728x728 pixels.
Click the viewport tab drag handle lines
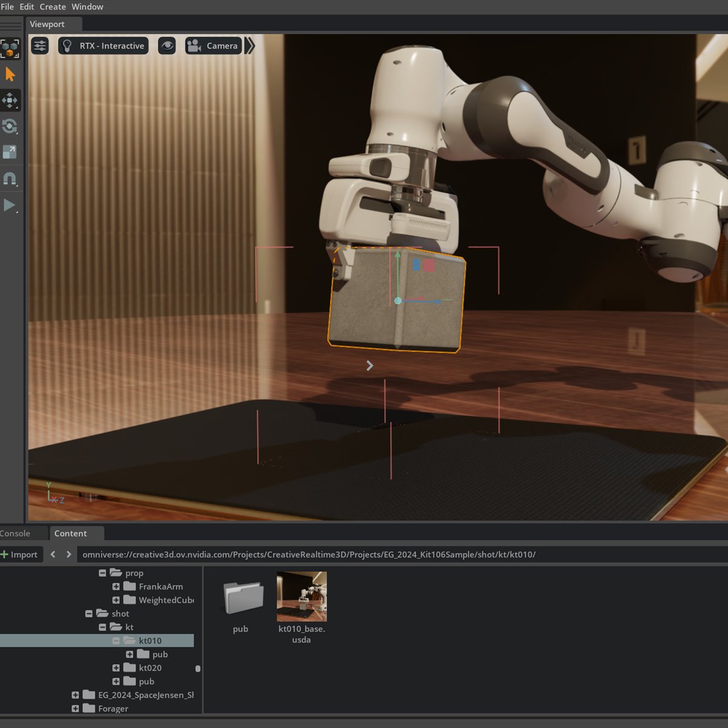(x=11, y=25)
